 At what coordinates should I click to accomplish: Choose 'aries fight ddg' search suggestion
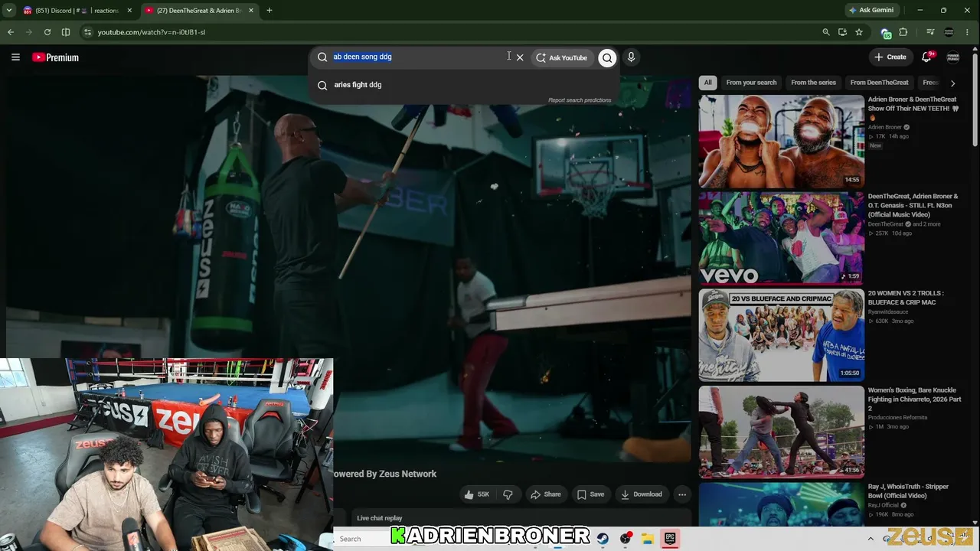(x=358, y=85)
